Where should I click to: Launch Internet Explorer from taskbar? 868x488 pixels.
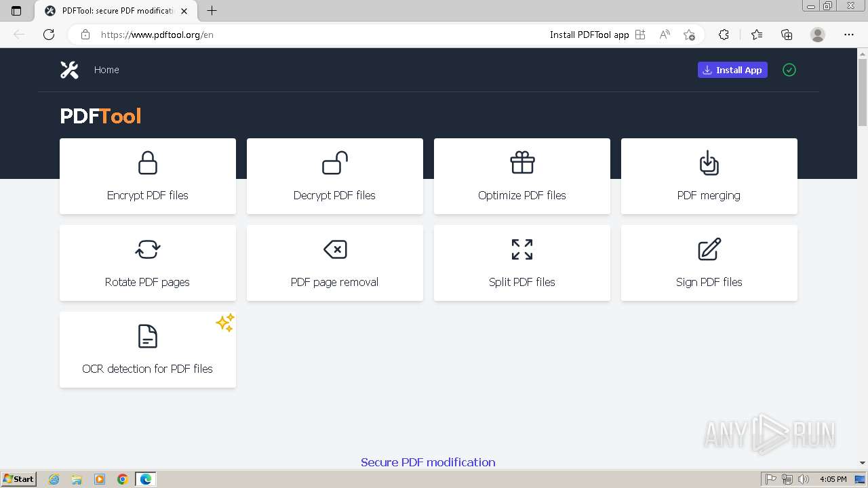[x=54, y=479]
